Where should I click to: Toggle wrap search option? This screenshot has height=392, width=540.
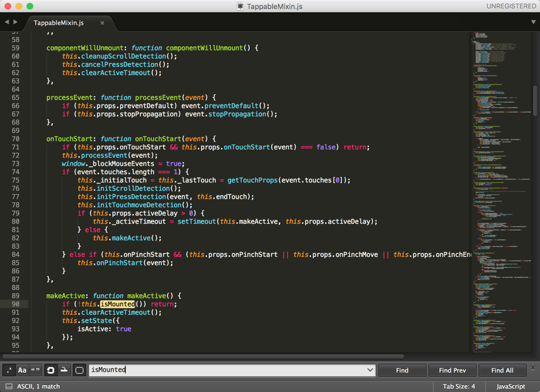click(x=50, y=370)
